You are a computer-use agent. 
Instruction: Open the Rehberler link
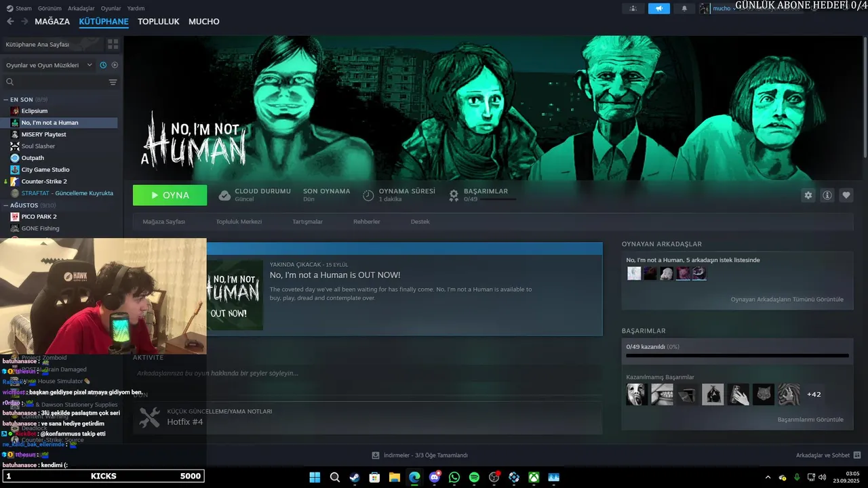pyautogui.click(x=367, y=222)
